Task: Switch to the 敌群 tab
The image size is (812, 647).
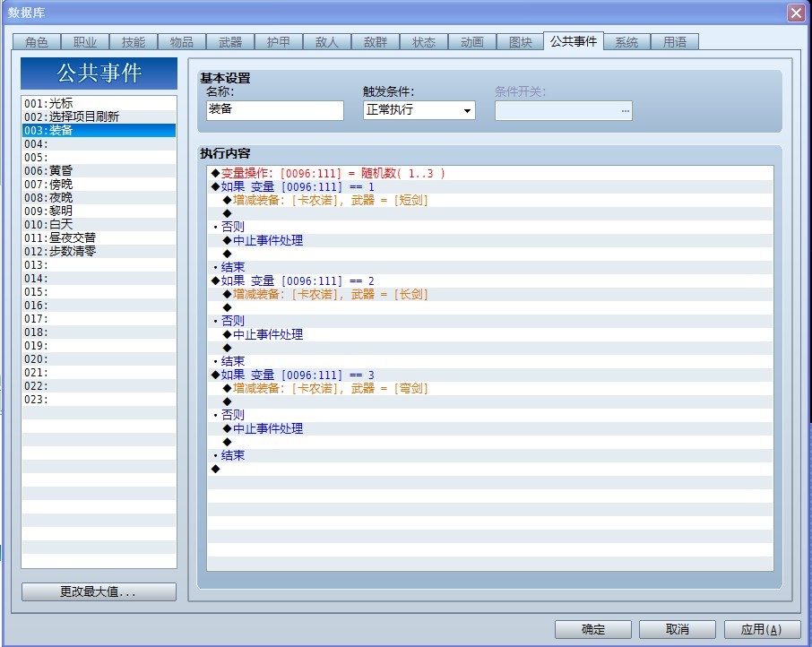Action: click(x=376, y=42)
